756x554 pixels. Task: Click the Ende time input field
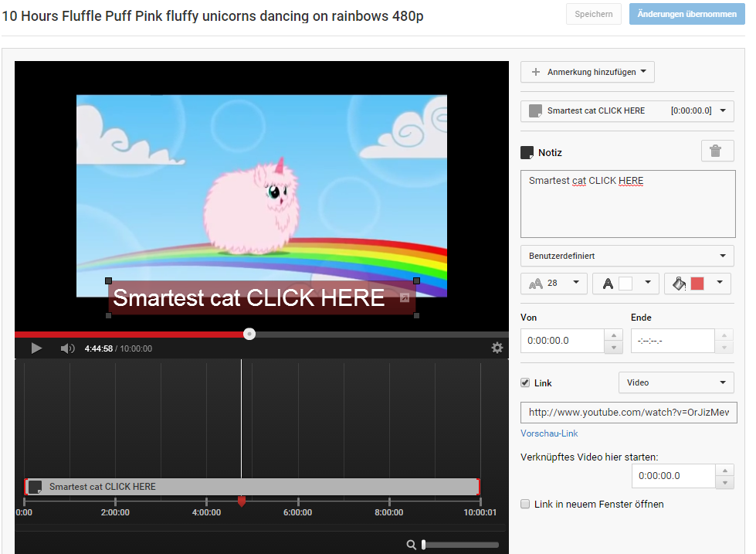tap(673, 341)
